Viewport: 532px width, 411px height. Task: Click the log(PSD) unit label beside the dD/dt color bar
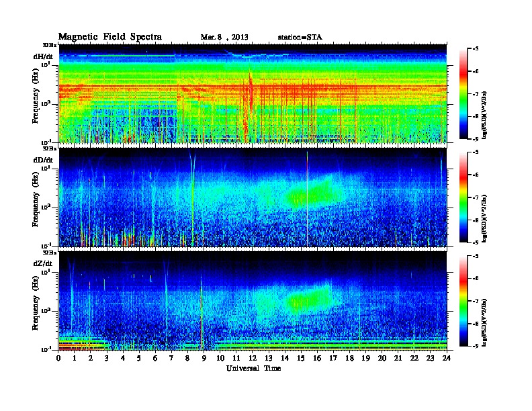click(x=486, y=219)
